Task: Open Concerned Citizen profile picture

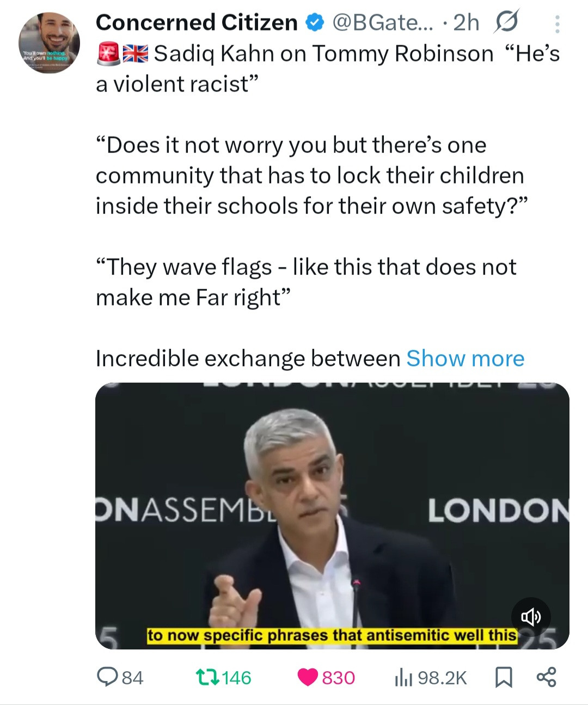Action: (49, 43)
